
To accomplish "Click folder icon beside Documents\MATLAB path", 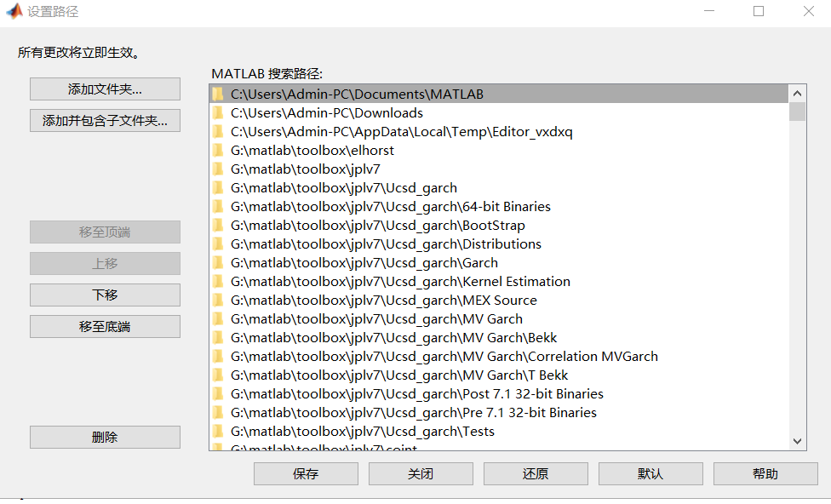I will [218, 94].
